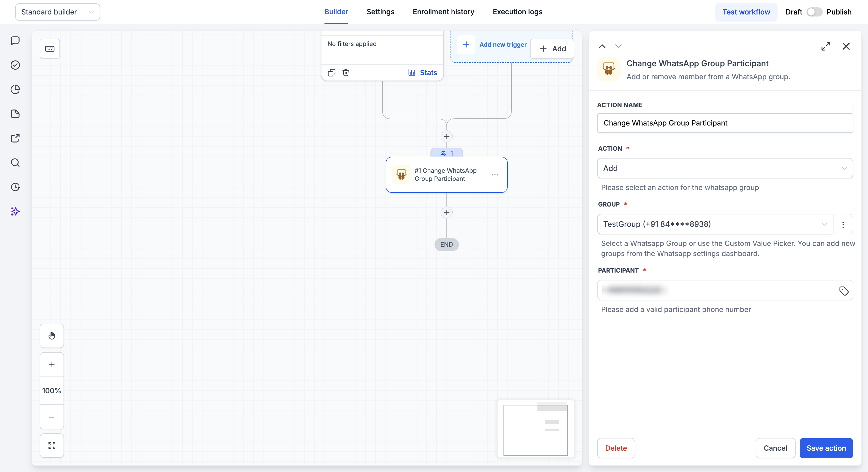Click Save action
This screenshot has height=472, width=868.
[826, 448]
